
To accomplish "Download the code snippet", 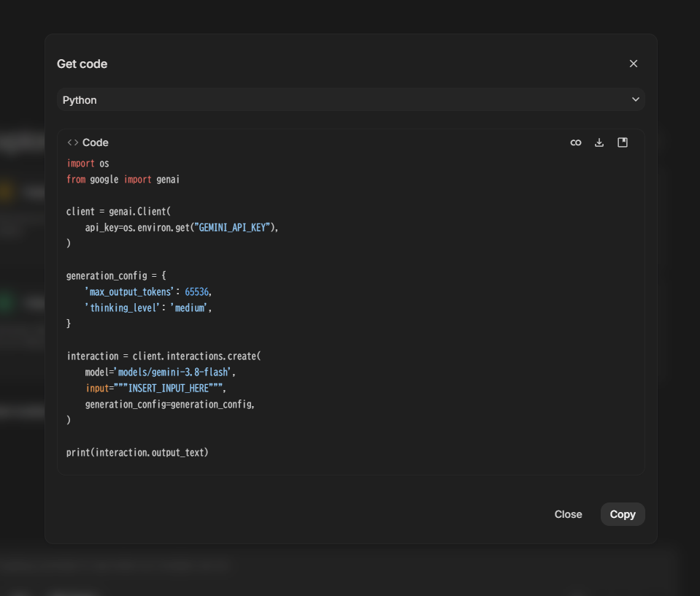I will 599,142.
